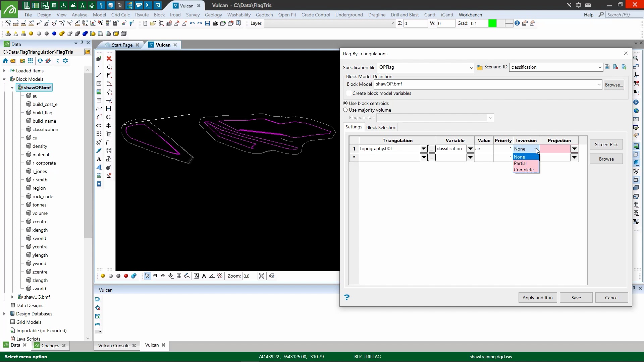Viewport: 644px width, 362px height.
Task: Select Use block centroids option
Action: [x=345, y=103]
